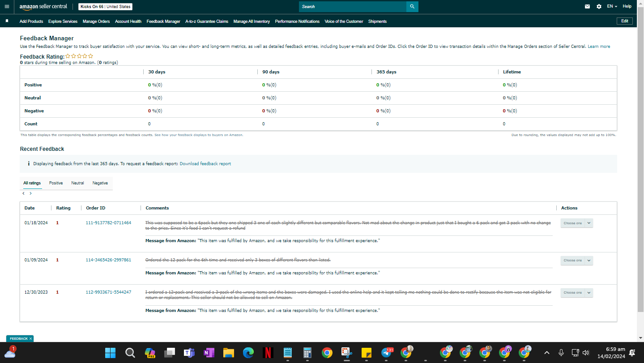Open Microsoft Edge from taskbar
This screenshot has width=644, height=363.
click(x=248, y=353)
